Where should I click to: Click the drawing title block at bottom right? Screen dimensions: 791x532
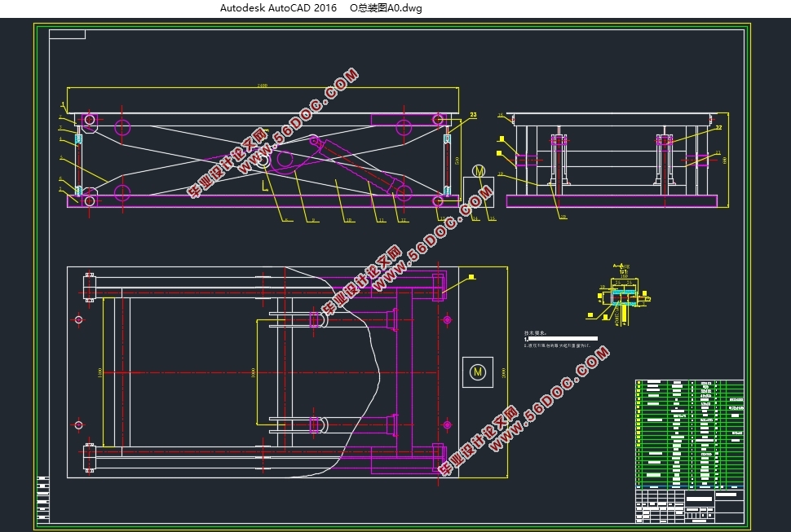[689, 505]
